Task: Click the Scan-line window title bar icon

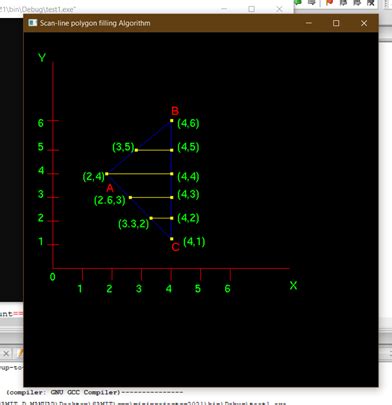Action: [33, 23]
